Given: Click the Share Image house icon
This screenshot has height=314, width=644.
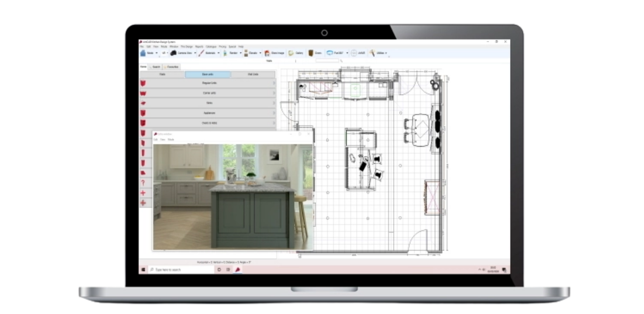Looking at the screenshot, I should tap(267, 53).
